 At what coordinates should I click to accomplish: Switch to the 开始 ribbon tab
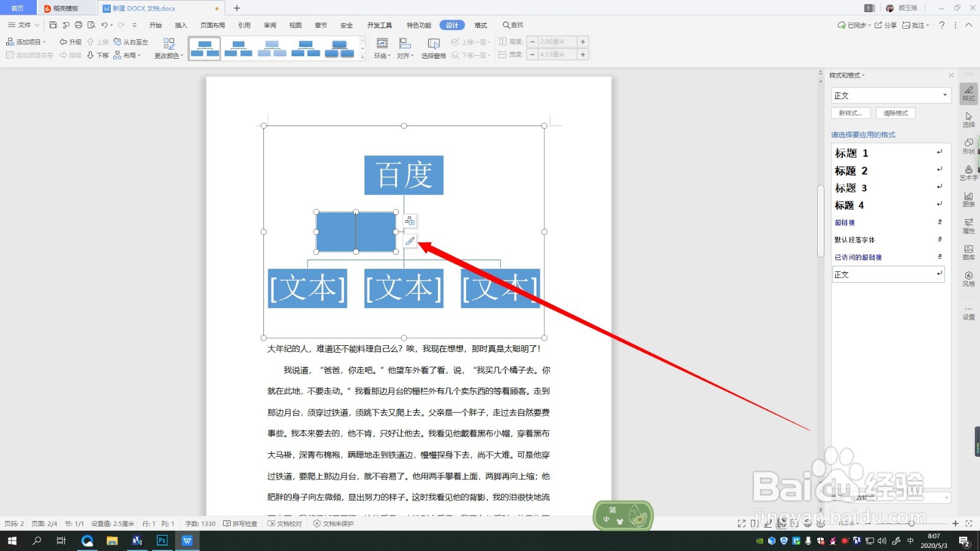click(x=156, y=25)
